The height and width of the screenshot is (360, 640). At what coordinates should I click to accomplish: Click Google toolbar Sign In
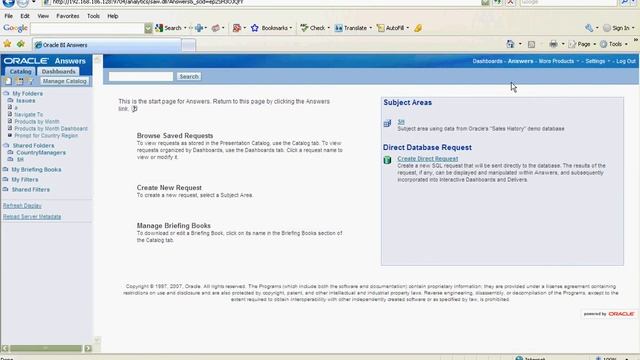coord(616,28)
